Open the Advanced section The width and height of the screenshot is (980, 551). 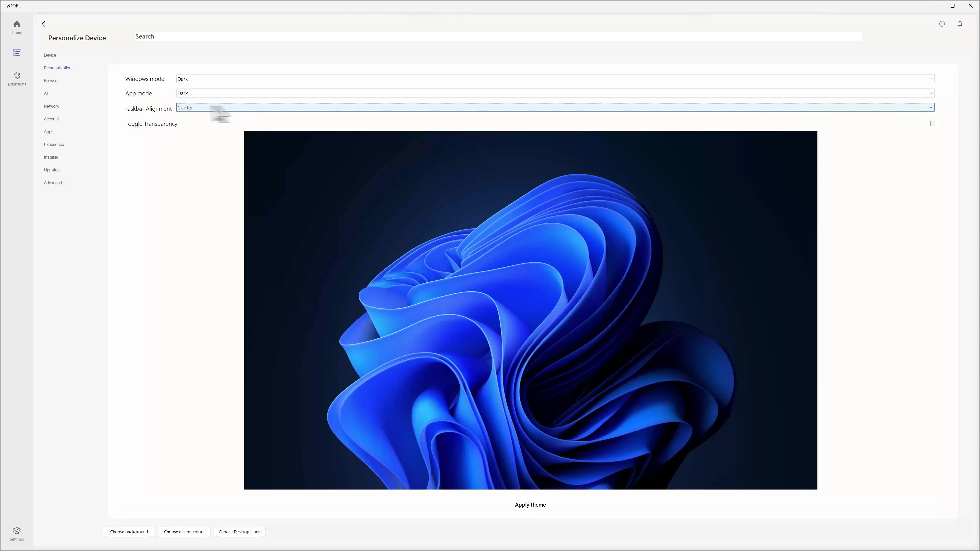[53, 183]
